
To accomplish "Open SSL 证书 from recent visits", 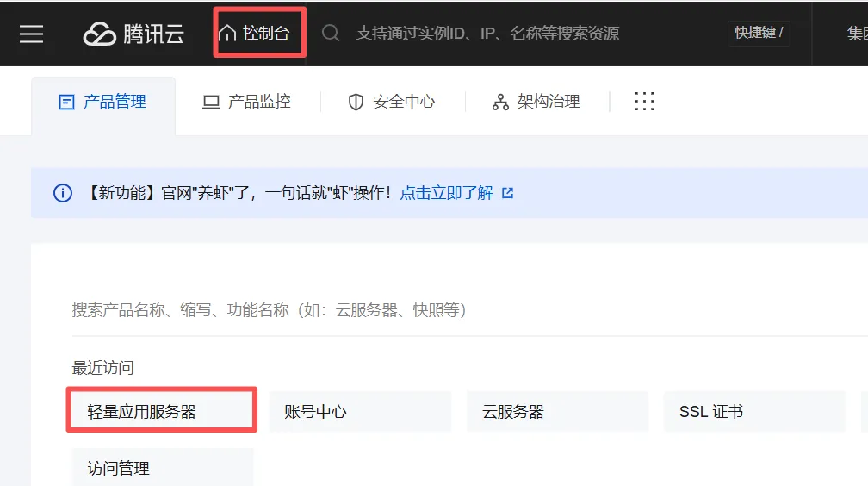I will tap(754, 411).
